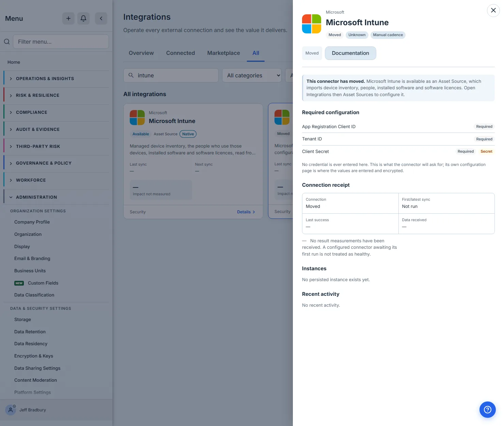
Task: Open Data Residency settings
Action: coord(31,344)
